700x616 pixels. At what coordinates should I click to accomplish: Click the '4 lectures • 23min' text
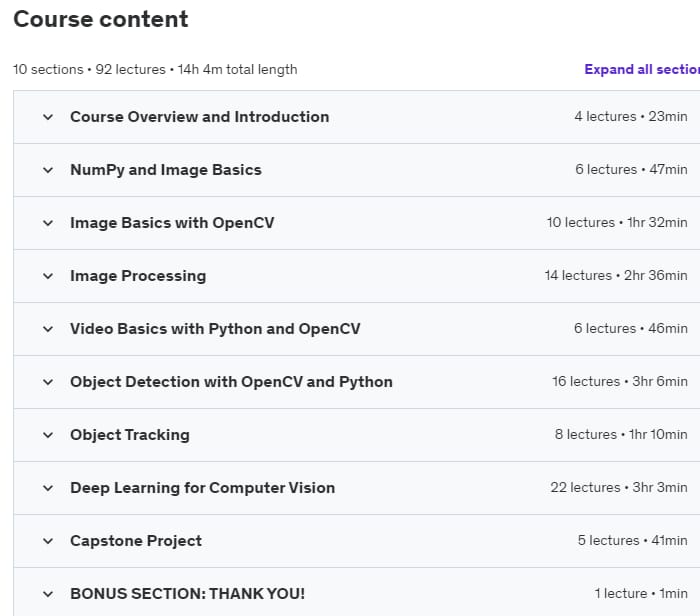[631, 117]
